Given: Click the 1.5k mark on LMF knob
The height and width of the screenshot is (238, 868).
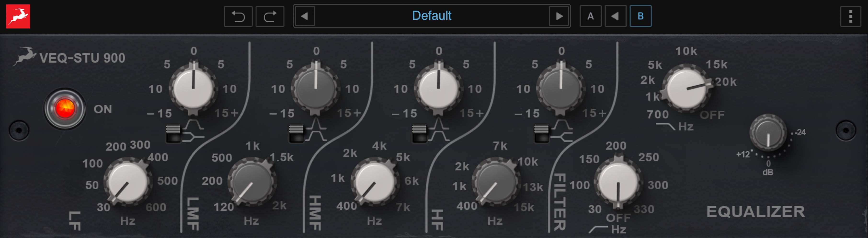Looking at the screenshot, I should point(282,157).
